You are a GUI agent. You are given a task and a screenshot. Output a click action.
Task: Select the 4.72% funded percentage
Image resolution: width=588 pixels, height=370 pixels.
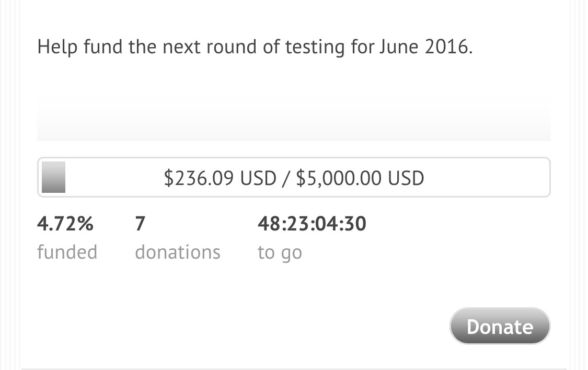(65, 224)
